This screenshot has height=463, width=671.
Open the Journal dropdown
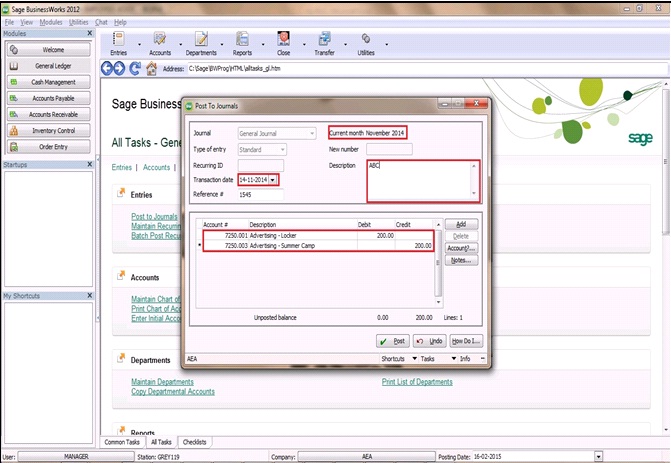point(312,134)
